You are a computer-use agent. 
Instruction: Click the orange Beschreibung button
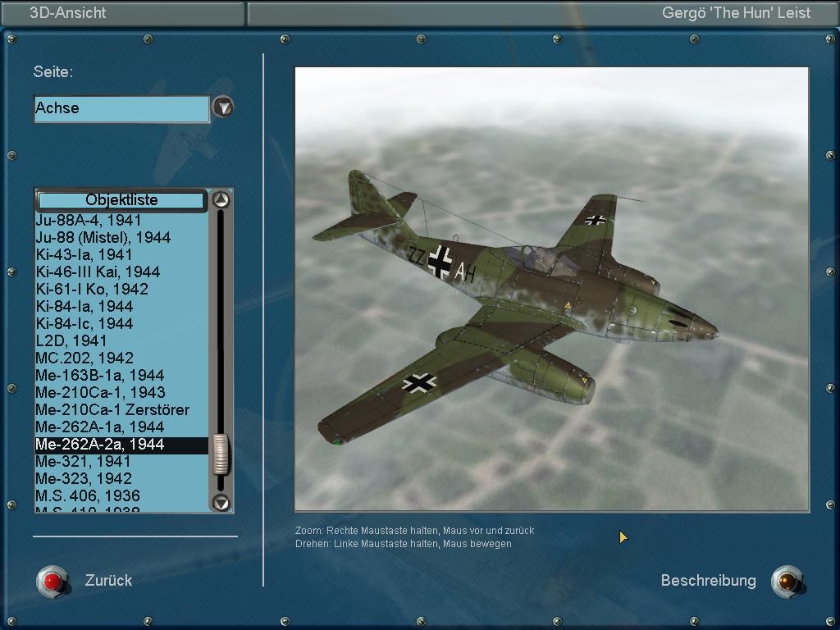coord(787,582)
